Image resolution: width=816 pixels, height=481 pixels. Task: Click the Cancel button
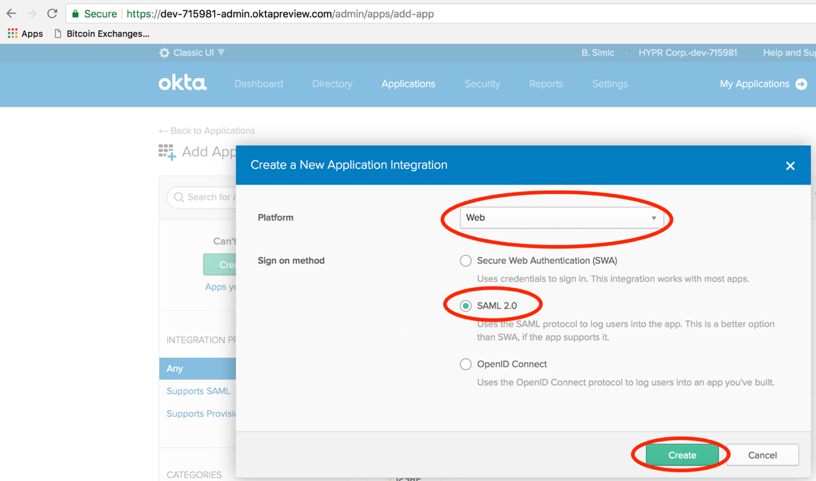coord(762,455)
